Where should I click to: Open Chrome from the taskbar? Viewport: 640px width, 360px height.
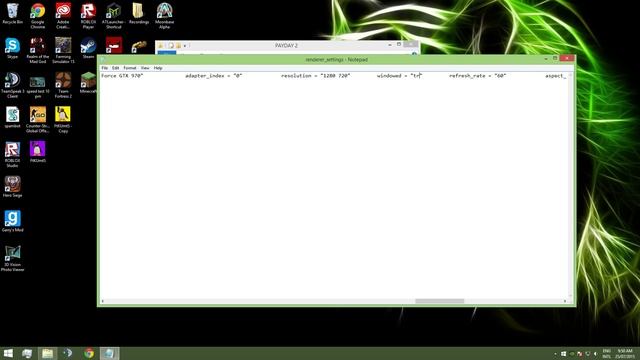[x=89, y=353]
